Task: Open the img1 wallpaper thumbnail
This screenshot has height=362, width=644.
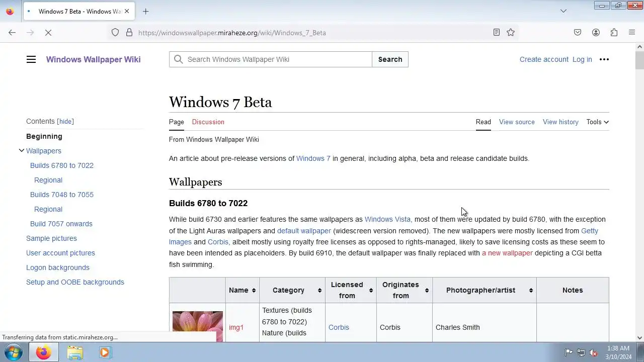Action: click(x=198, y=326)
